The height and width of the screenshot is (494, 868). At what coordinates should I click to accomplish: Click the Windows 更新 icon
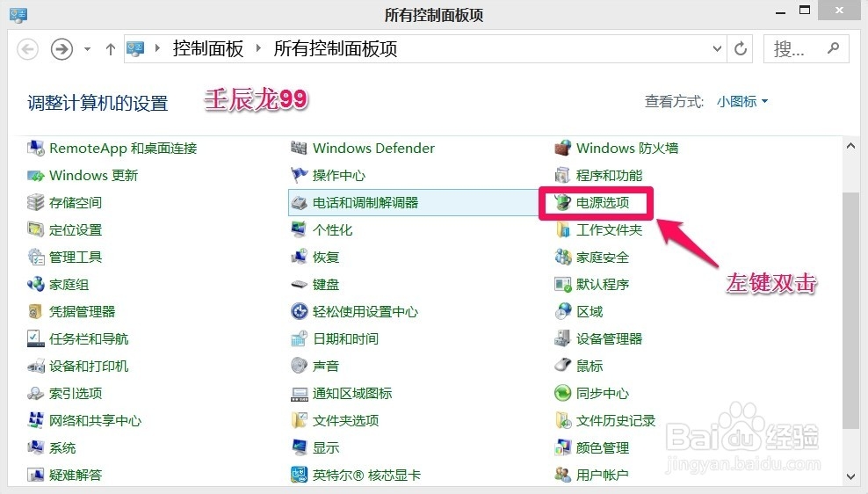tap(36, 176)
